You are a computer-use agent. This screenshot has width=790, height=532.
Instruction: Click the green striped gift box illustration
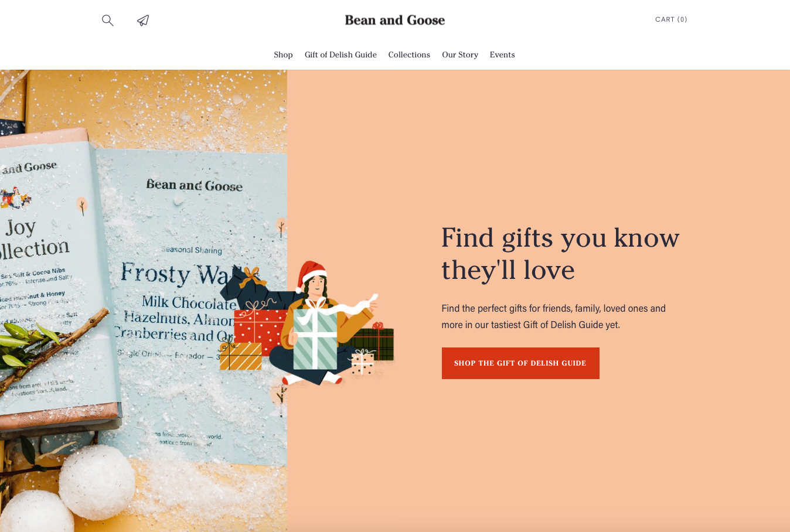pyautogui.click(x=315, y=340)
